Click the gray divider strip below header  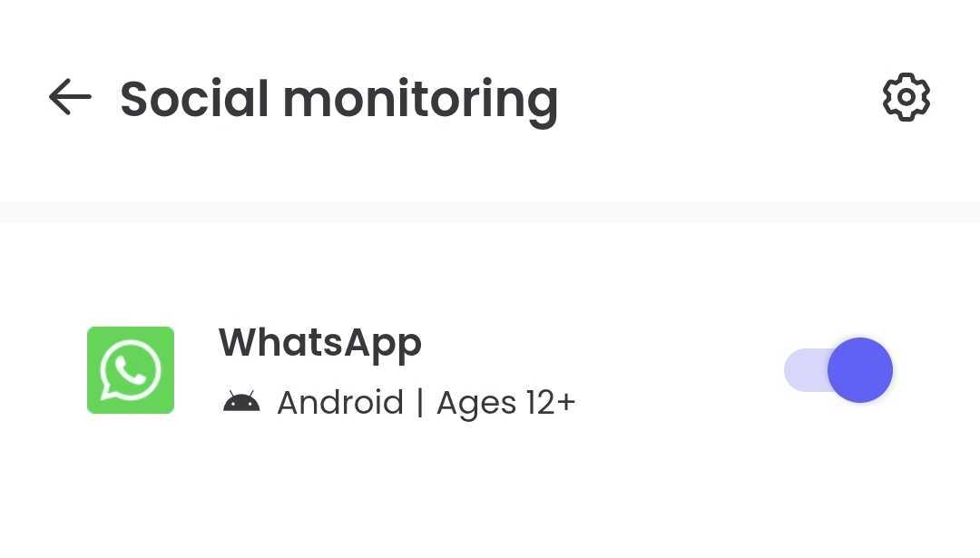pyautogui.click(x=490, y=211)
